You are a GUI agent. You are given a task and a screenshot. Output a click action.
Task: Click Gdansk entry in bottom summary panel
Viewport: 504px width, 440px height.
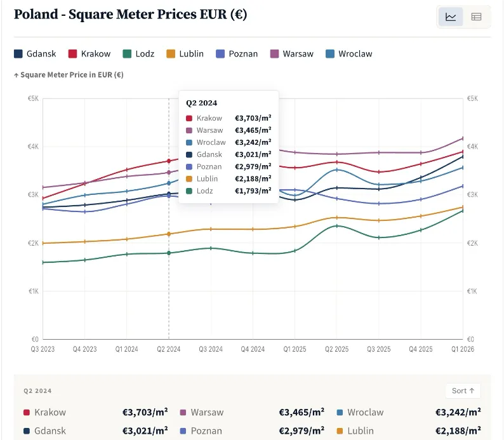[x=95, y=431]
